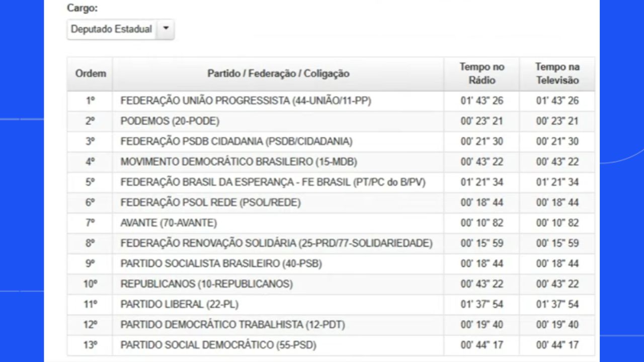Click the Partido / Federação / Coligação header
The image size is (644, 362).
(278, 73)
